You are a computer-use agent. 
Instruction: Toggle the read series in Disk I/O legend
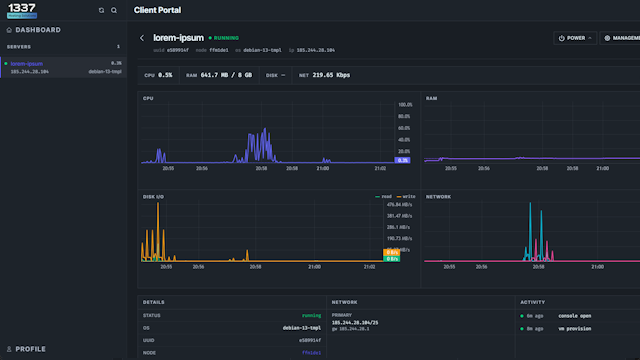383,196
